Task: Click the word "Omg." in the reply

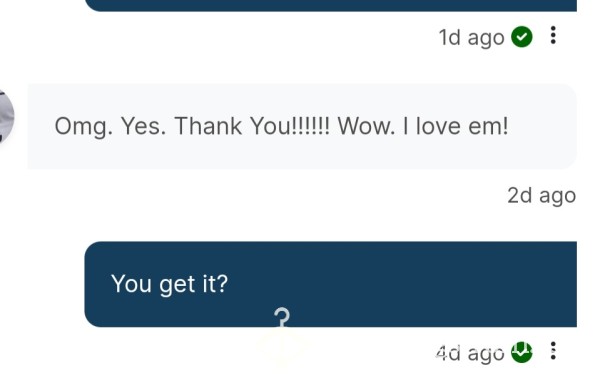Action: point(83,126)
